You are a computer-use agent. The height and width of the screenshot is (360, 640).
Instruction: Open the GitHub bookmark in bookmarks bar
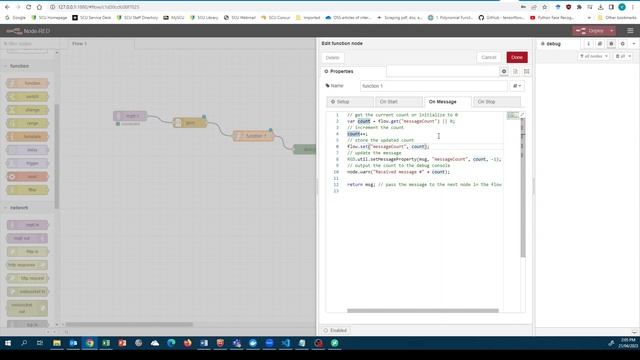pos(501,18)
